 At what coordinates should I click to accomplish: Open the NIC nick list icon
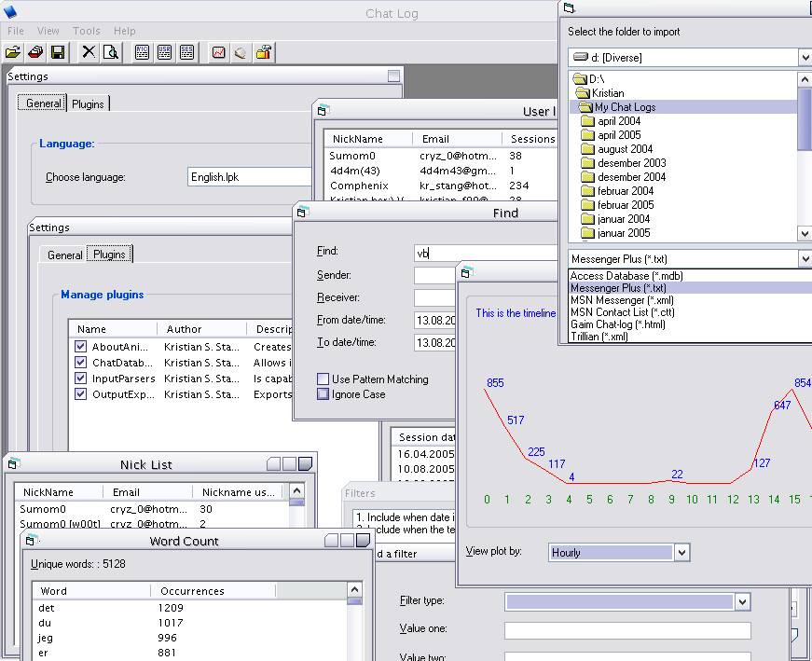coord(143,52)
